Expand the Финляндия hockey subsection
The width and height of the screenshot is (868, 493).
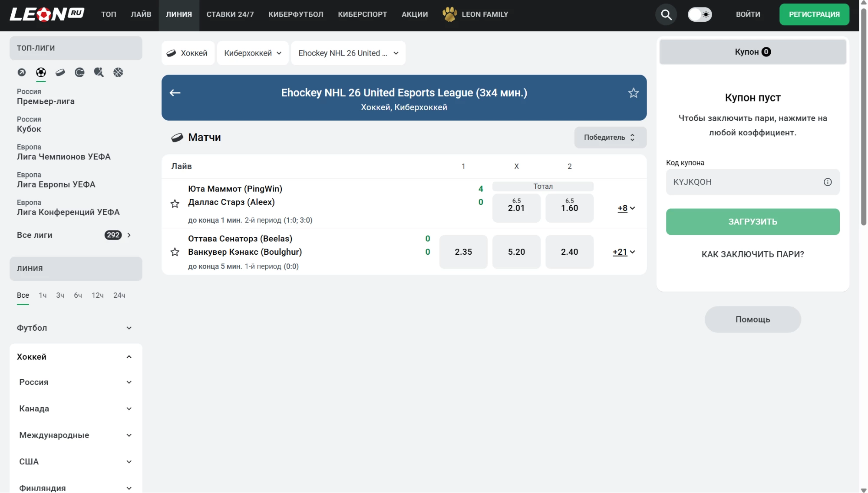tap(76, 488)
